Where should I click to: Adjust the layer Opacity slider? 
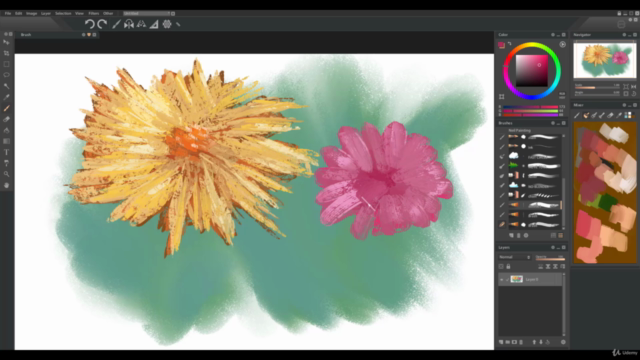tap(550, 258)
